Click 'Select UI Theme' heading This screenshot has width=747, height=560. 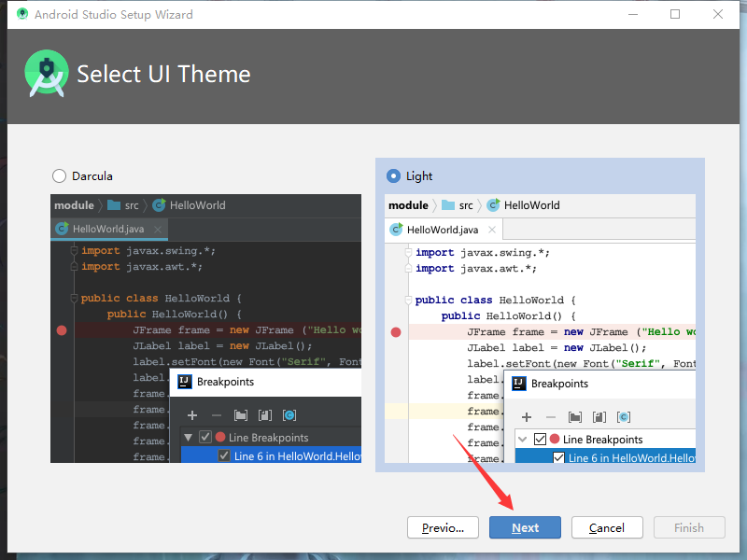pyautogui.click(x=163, y=75)
